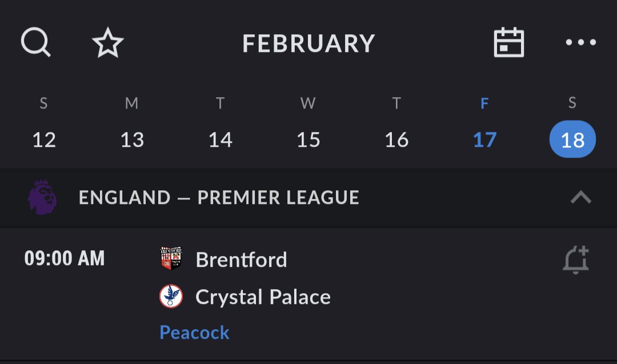Select Thursday the 16th

396,139
